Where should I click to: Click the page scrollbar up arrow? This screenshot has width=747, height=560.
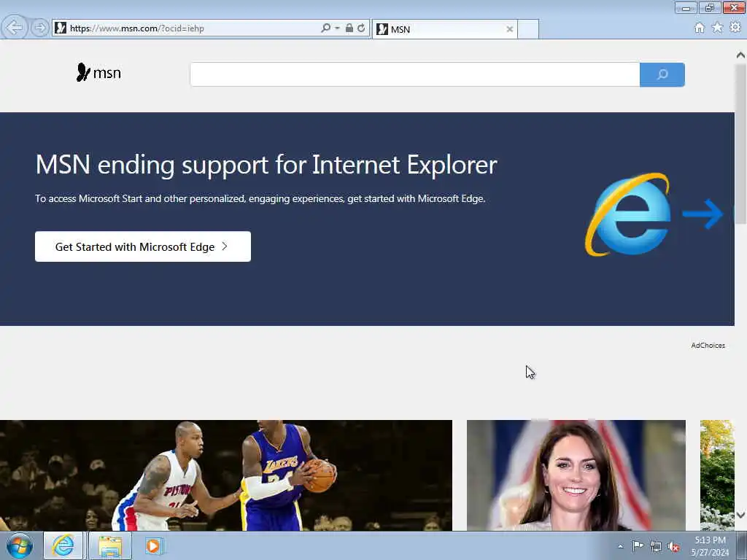click(740, 55)
